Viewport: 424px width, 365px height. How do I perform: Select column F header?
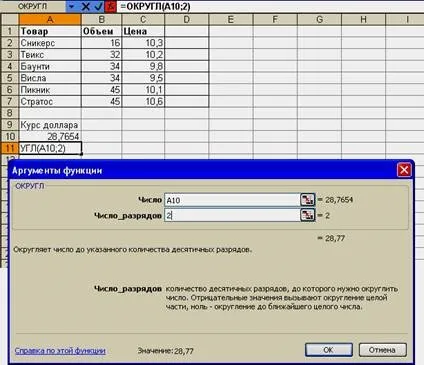(x=275, y=19)
